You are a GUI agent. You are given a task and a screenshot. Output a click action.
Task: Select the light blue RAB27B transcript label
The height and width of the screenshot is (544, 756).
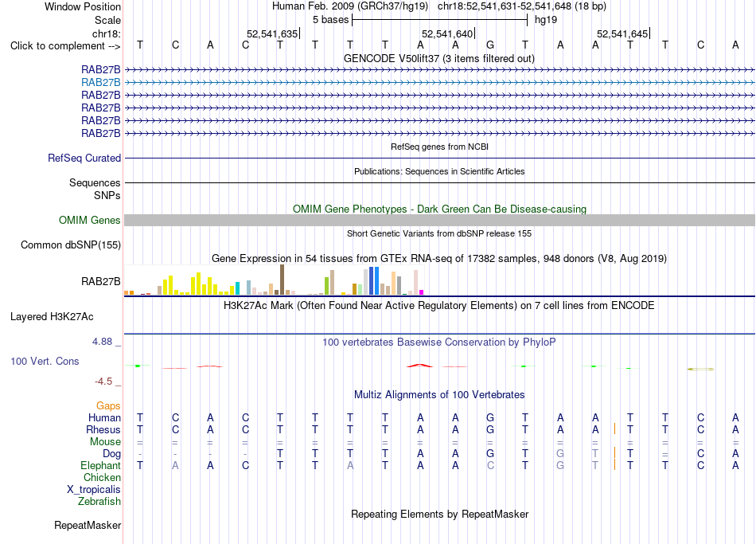[101, 83]
